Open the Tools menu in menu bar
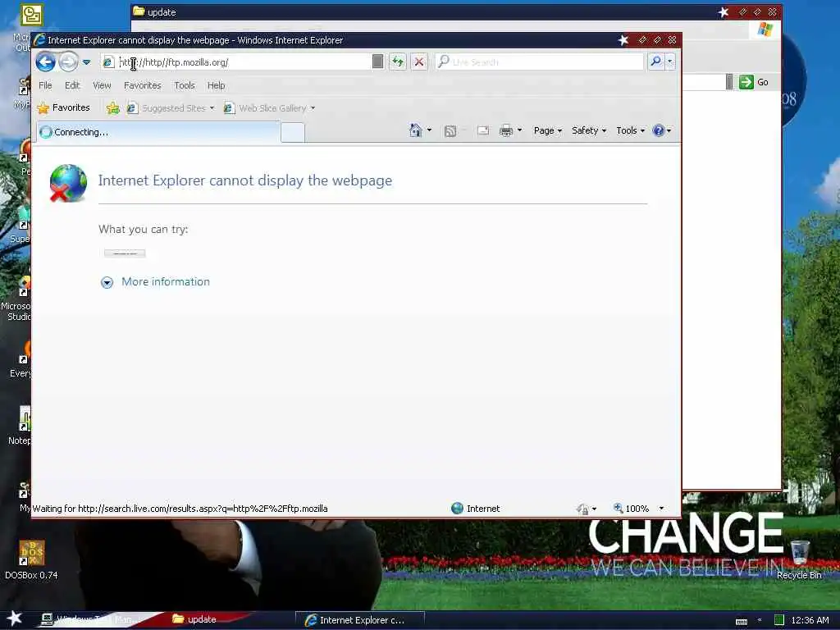Screen dimensions: 840x630 point(185,85)
